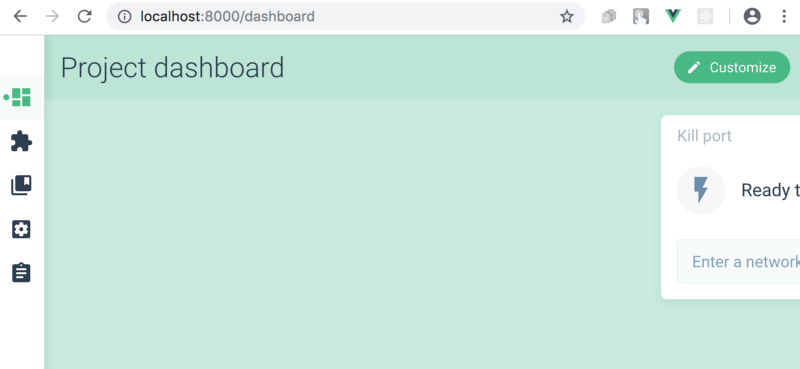
Task: Click the greyed React devtools extension icon
Action: pos(705,16)
